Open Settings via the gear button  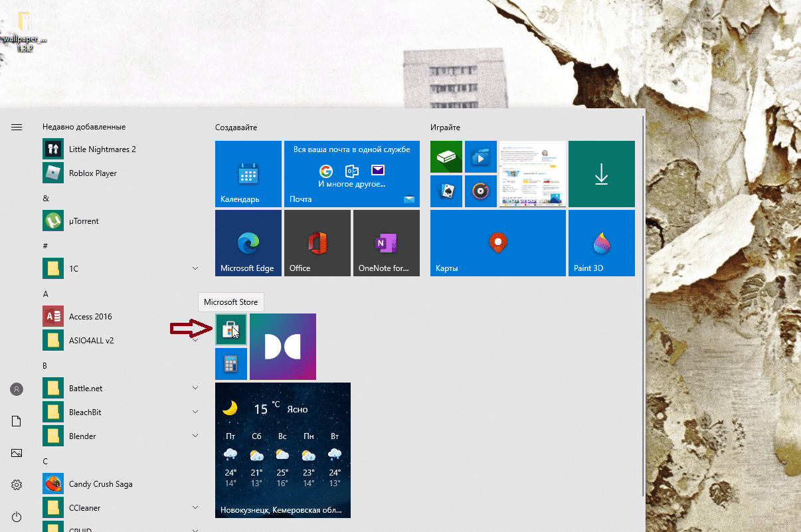tap(17, 485)
